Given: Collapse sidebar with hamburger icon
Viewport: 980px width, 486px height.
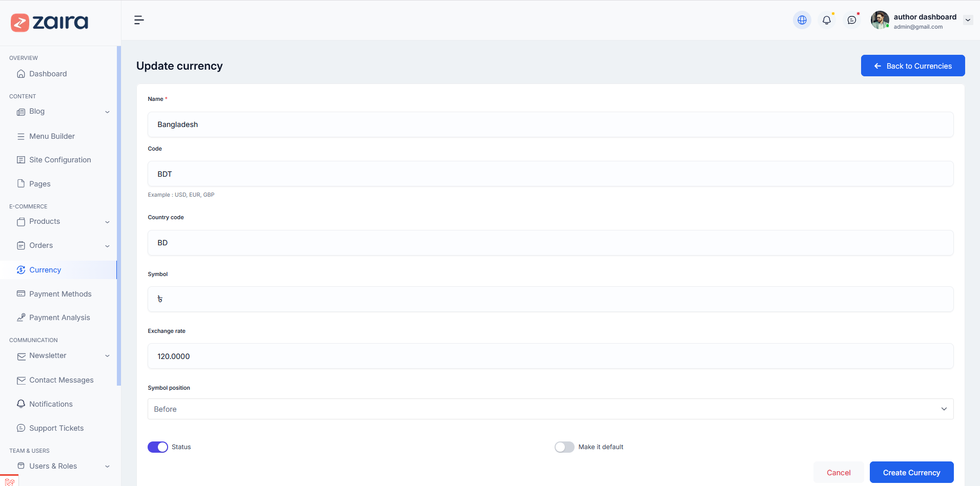Looking at the screenshot, I should click(139, 20).
